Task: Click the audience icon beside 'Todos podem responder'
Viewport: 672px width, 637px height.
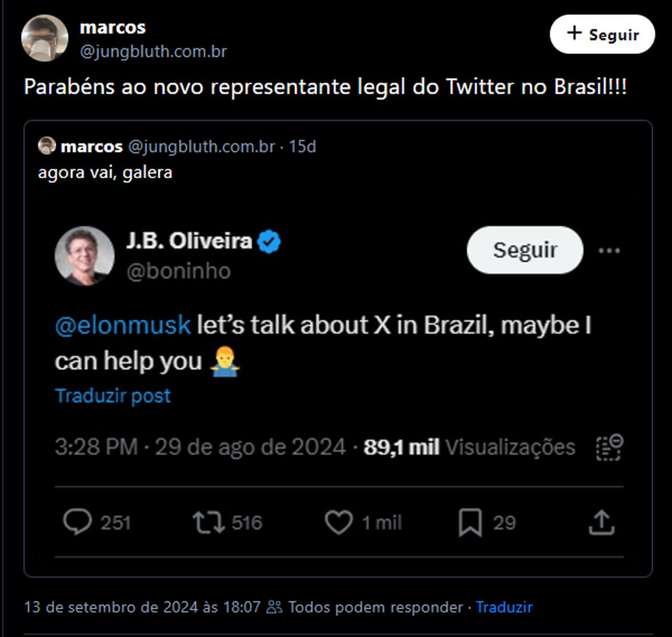Action: pos(275,606)
